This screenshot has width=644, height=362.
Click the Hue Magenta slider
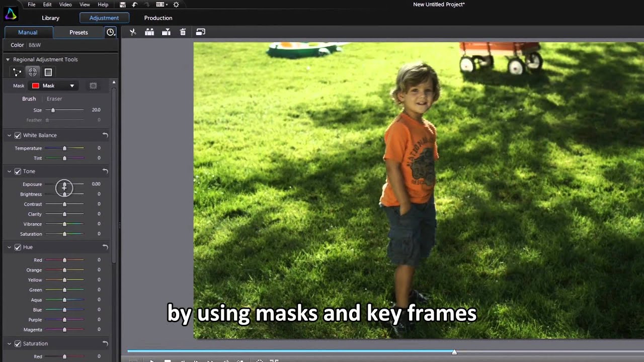(64, 330)
